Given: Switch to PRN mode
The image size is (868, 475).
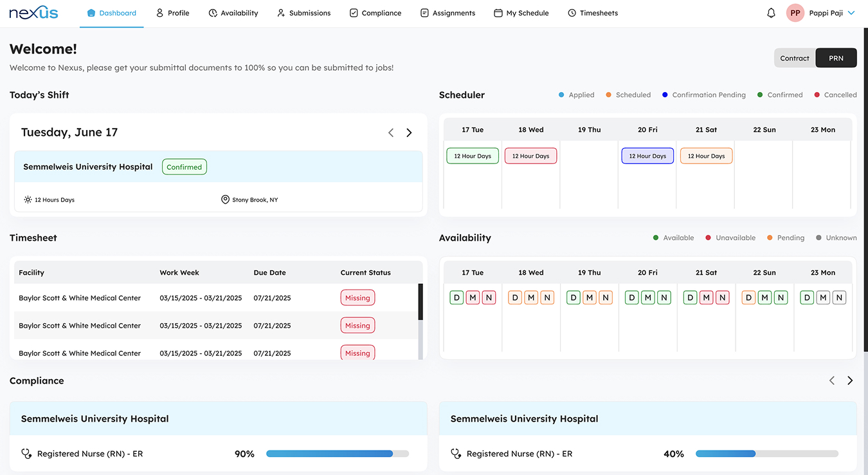Looking at the screenshot, I should pyautogui.click(x=836, y=58).
